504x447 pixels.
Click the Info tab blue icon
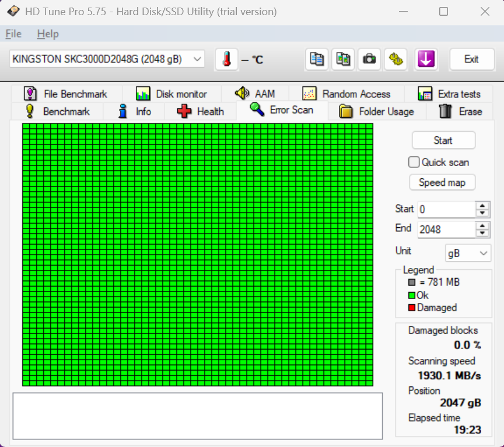(123, 111)
